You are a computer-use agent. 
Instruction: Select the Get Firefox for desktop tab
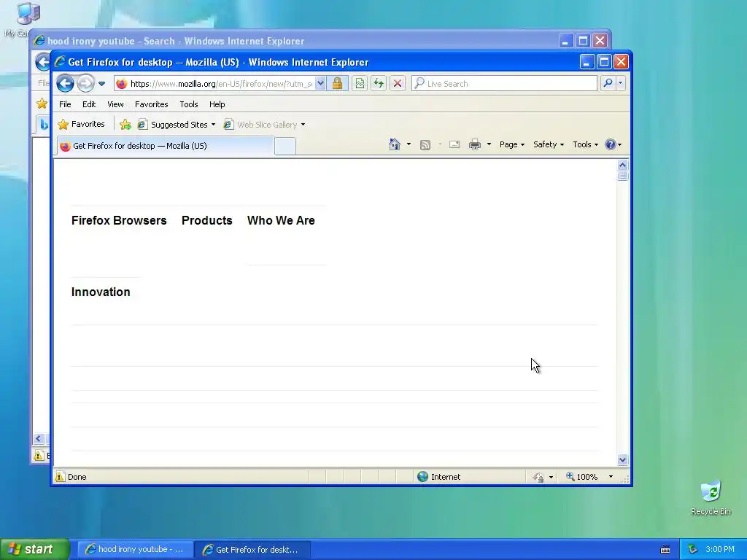[x=166, y=146]
